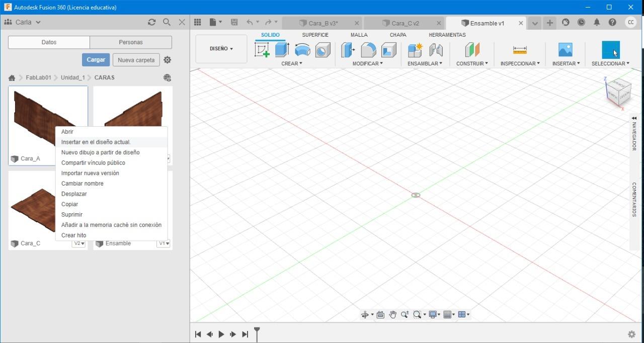Click the Measure inspect icon
644x343 pixels.
coord(520,50)
